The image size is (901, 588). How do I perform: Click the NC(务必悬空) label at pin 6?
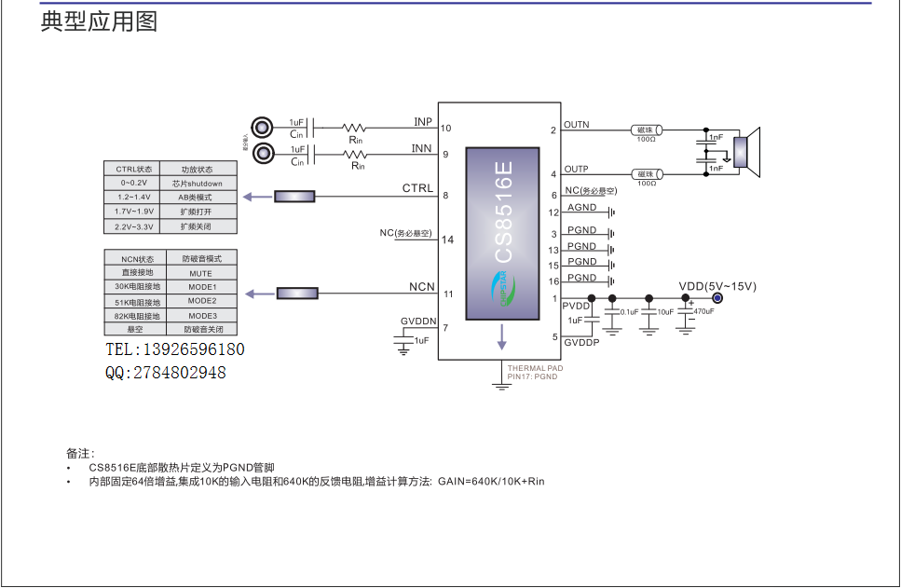592,190
